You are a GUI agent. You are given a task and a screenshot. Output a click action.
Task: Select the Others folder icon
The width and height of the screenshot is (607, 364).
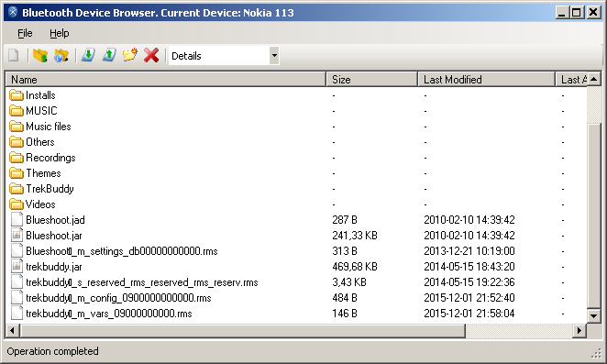click(17, 142)
